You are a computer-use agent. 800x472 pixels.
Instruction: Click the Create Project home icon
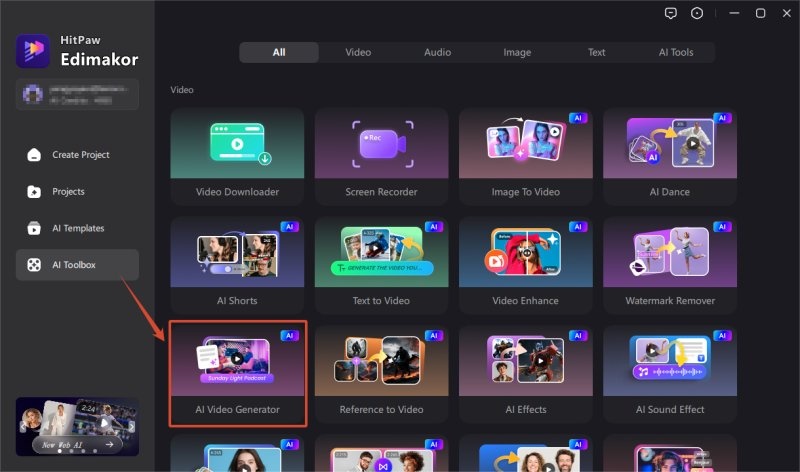(34, 155)
